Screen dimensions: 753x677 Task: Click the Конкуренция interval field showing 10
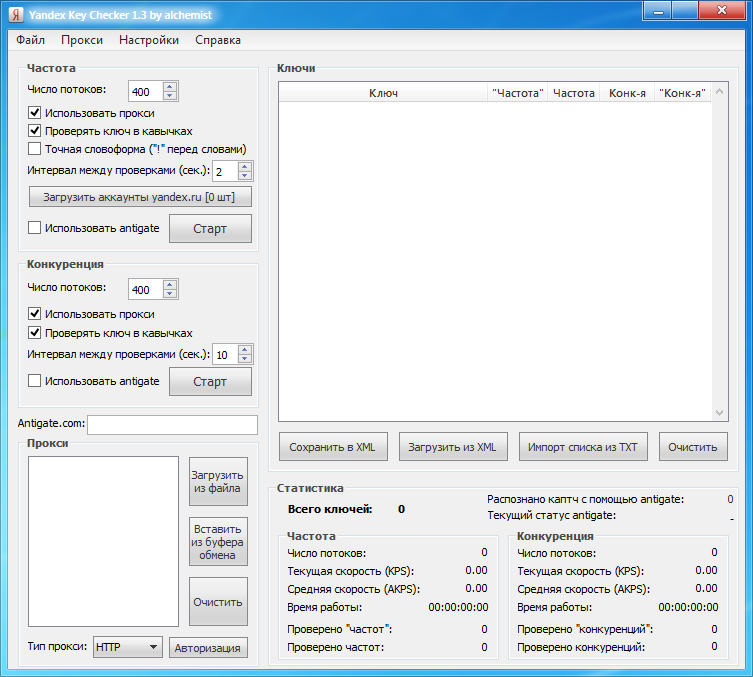click(225, 355)
